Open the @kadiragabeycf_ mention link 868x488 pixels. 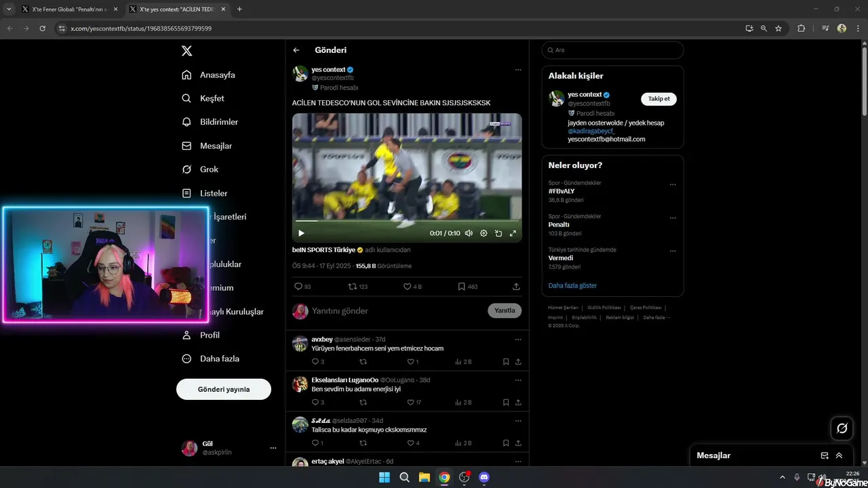[591, 131]
